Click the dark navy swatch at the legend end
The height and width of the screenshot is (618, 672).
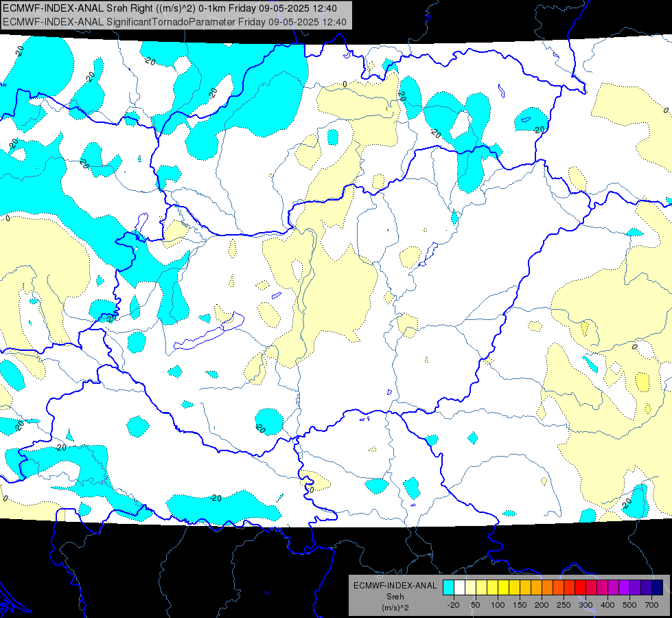(x=658, y=587)
